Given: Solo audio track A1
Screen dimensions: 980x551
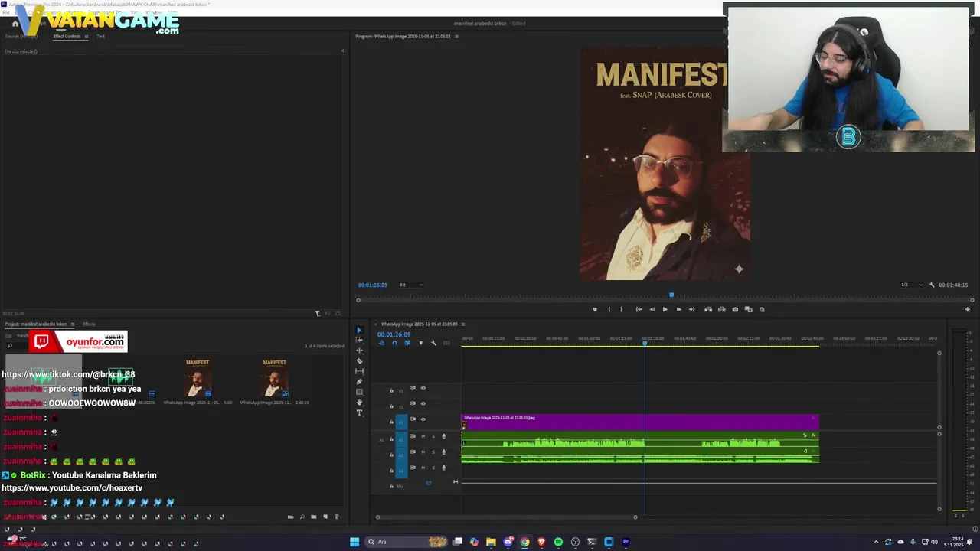Looking at the screenshot, I should 433,436.
